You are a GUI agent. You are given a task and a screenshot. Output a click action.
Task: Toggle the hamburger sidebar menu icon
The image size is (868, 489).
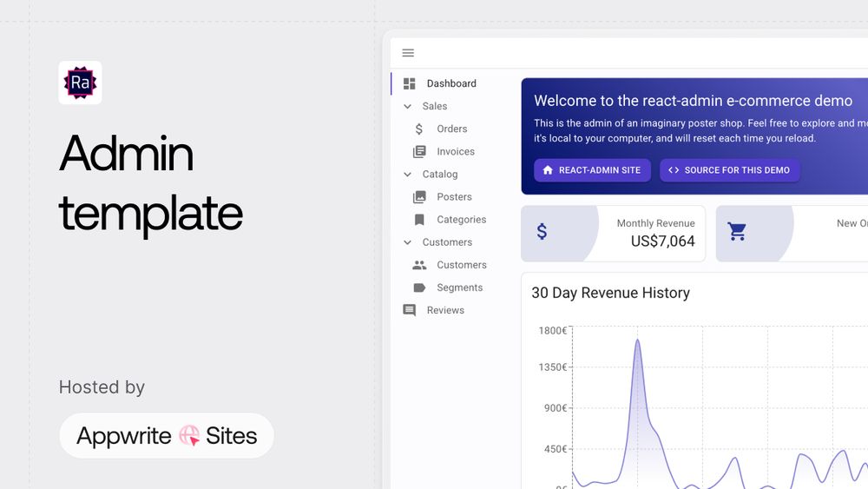[x=408, y=53]
